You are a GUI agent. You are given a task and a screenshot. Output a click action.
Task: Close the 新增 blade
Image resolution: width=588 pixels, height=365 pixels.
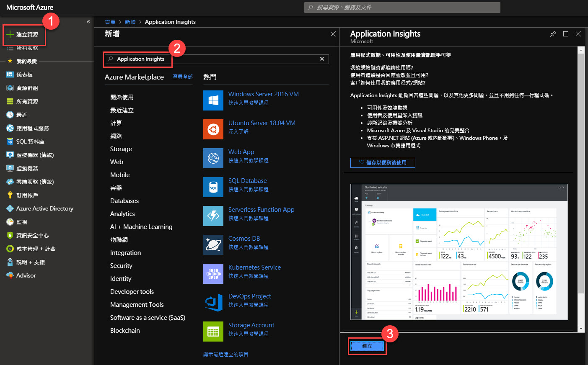pyautogui.click(x=333, y=34)
